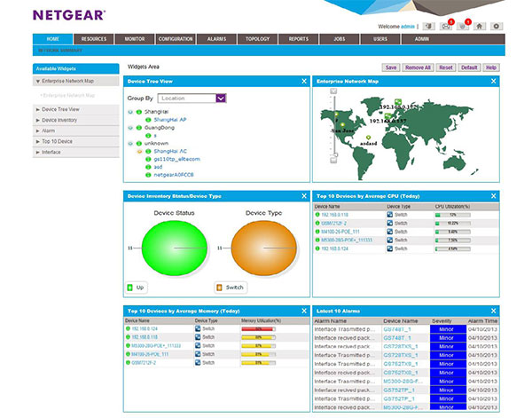Open the settings gear icon at top right
Image resolution: width=532 pixels, height=418 pixels.
click(496, 26)
